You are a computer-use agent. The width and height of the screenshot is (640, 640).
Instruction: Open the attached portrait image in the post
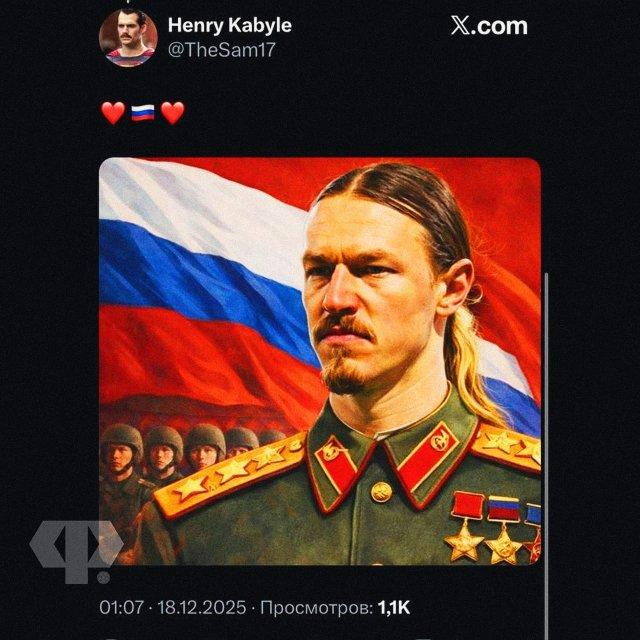[x=320, y=361]
